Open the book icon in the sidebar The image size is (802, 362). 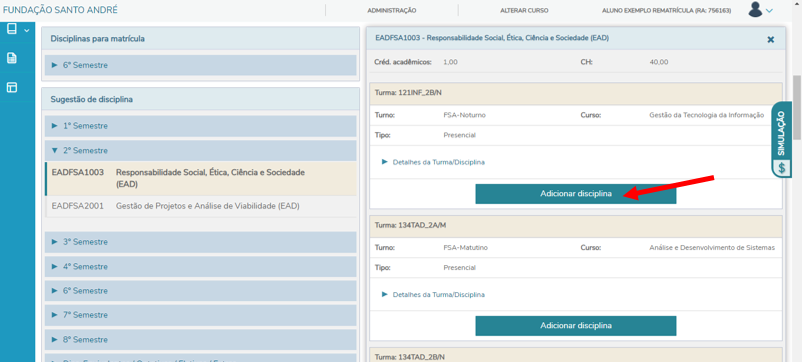click(x=12, y=29)
